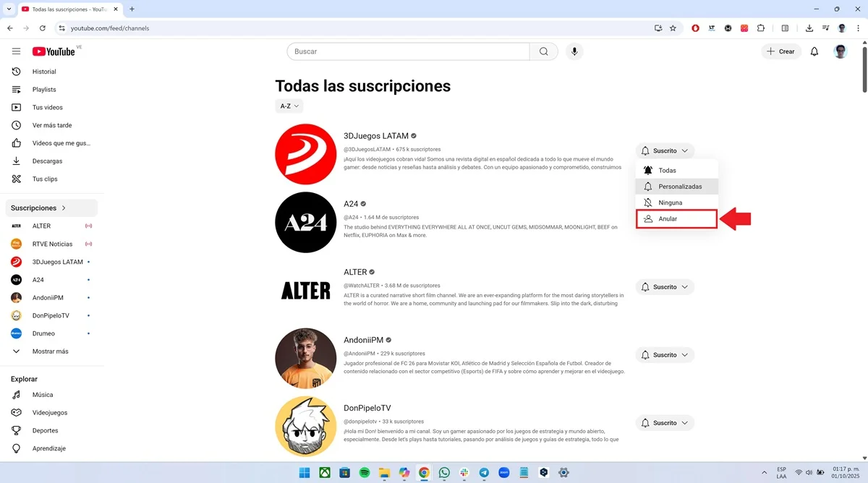
Task: Reload the page with browser refresh icon
Action: coord(43,28)
